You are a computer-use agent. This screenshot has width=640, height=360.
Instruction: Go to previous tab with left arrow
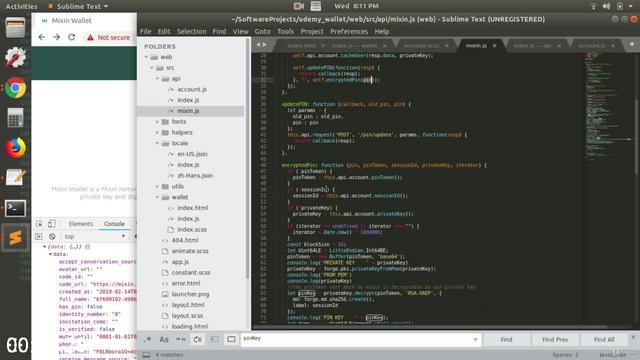[258, 45]
